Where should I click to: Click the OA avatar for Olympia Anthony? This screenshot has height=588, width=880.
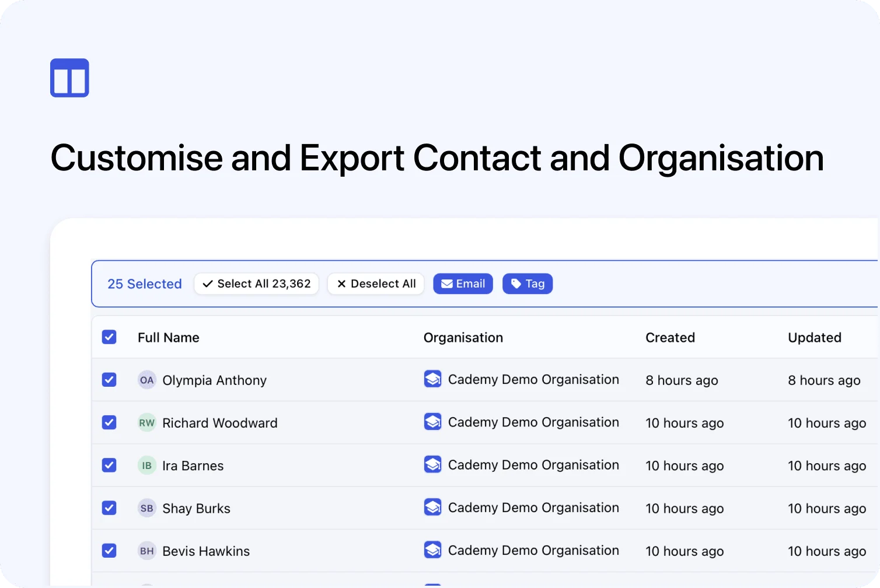(146, 380)
